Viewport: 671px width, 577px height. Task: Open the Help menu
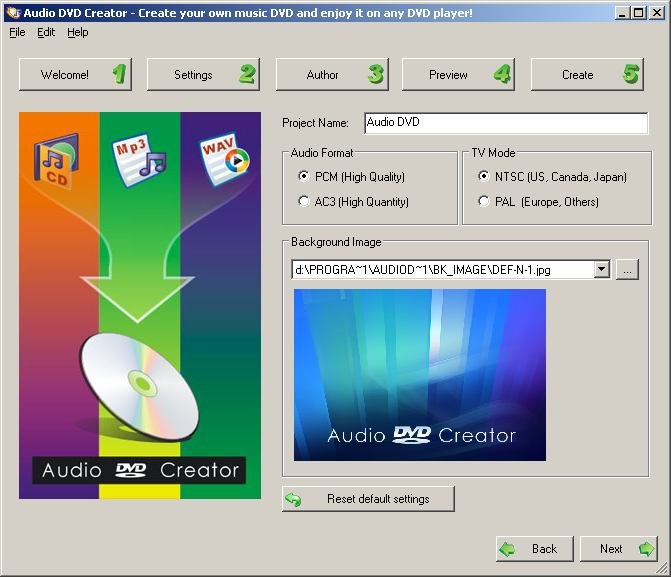(77, 32)
